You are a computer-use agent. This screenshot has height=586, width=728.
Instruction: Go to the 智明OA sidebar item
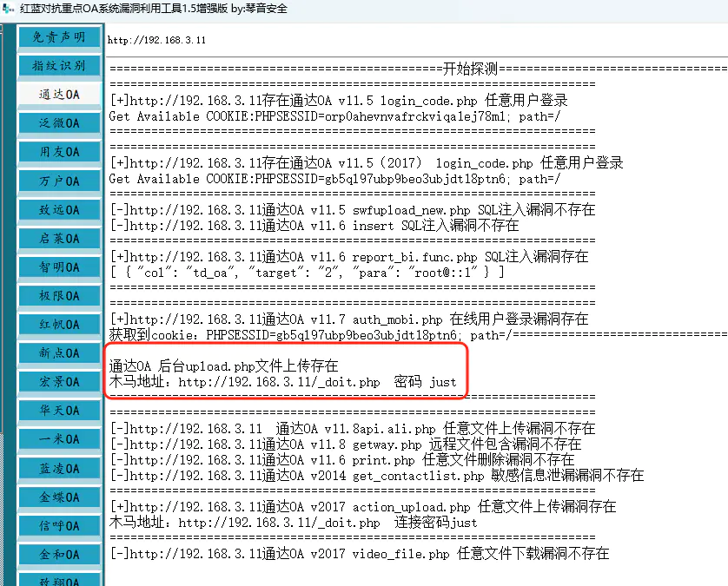59,267
